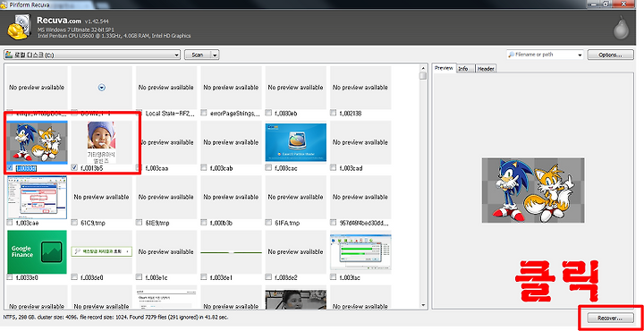Click the f_002138 file name

351,113
